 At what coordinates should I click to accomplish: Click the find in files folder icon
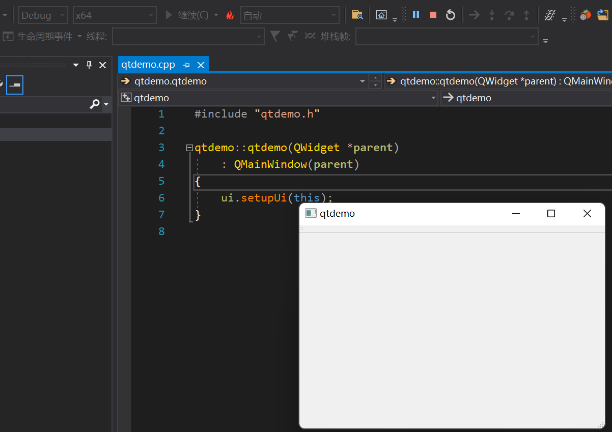[357, 15]
